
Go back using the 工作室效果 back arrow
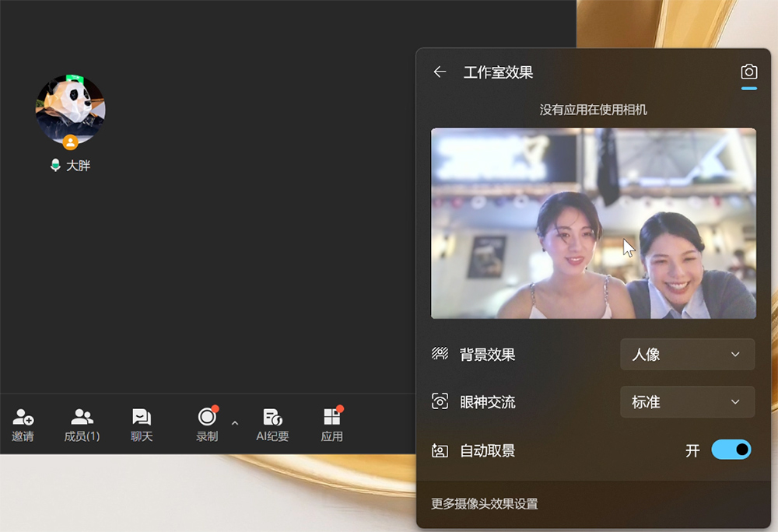440,72
